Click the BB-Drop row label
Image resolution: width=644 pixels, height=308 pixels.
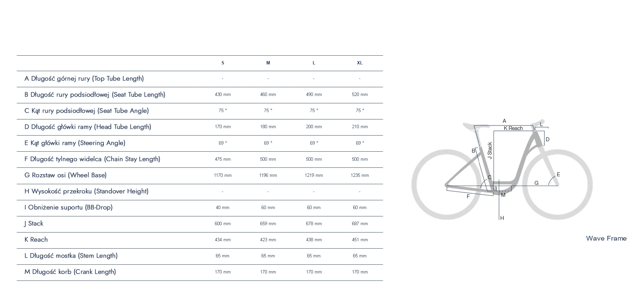tap(68, 207)
